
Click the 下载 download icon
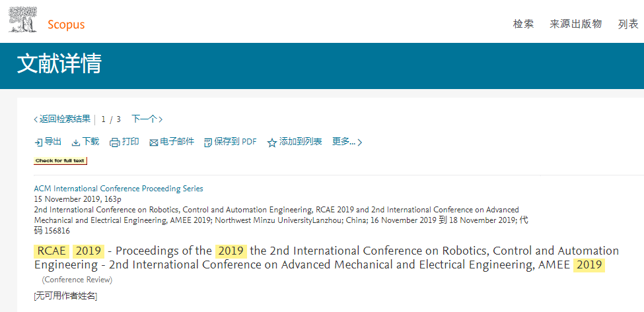point(76,142)
